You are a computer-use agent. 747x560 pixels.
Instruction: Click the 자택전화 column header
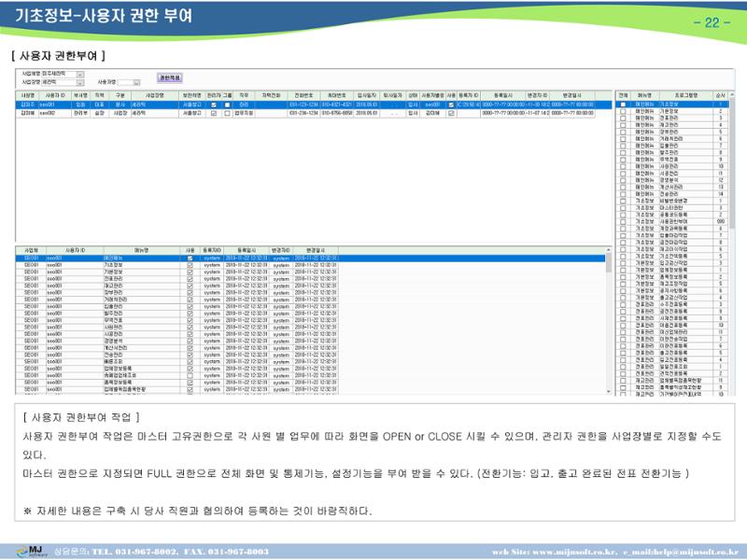coord(271,96)
